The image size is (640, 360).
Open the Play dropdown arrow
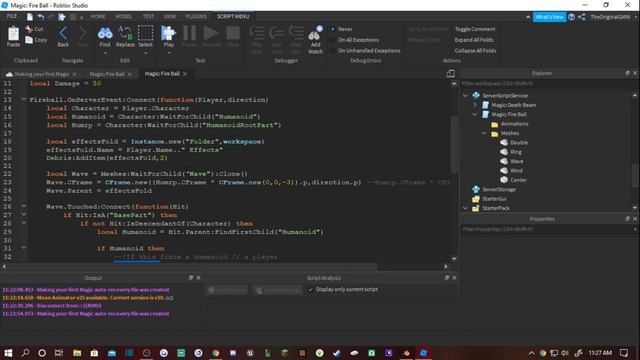pos(169,53)
